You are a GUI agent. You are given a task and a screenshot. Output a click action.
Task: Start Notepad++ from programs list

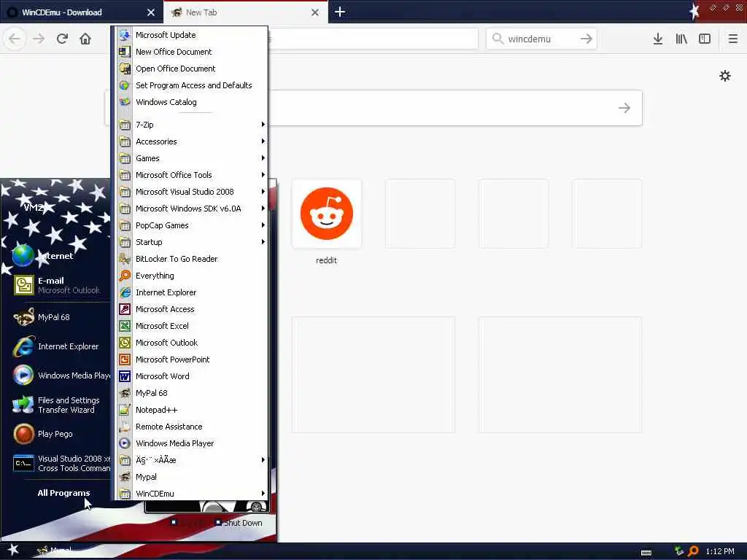click(x=192, y=410)
